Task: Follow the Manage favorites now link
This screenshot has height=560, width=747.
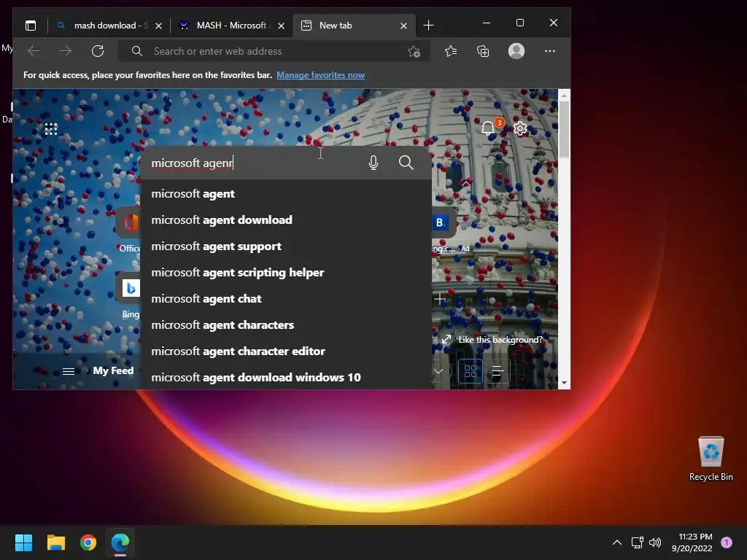Action: click(x=321, y=75)
